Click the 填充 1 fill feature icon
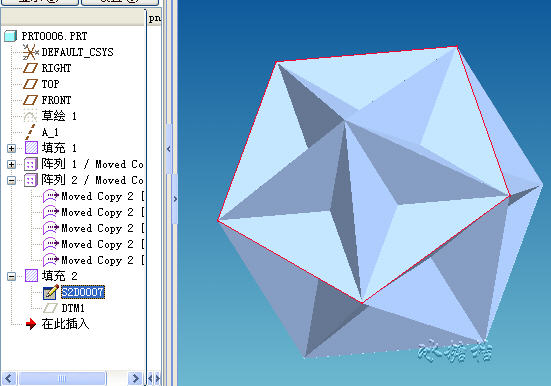This screenshot has width=551, height=386. [x=31, y=148]
